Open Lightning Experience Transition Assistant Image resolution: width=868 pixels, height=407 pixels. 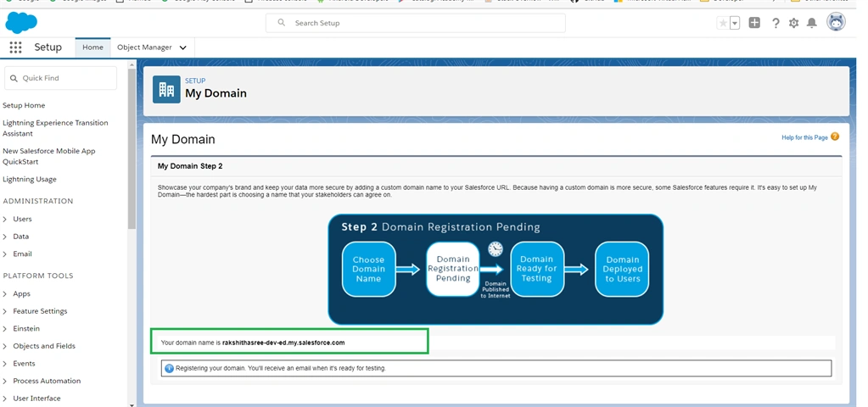[x=55, y=128]
